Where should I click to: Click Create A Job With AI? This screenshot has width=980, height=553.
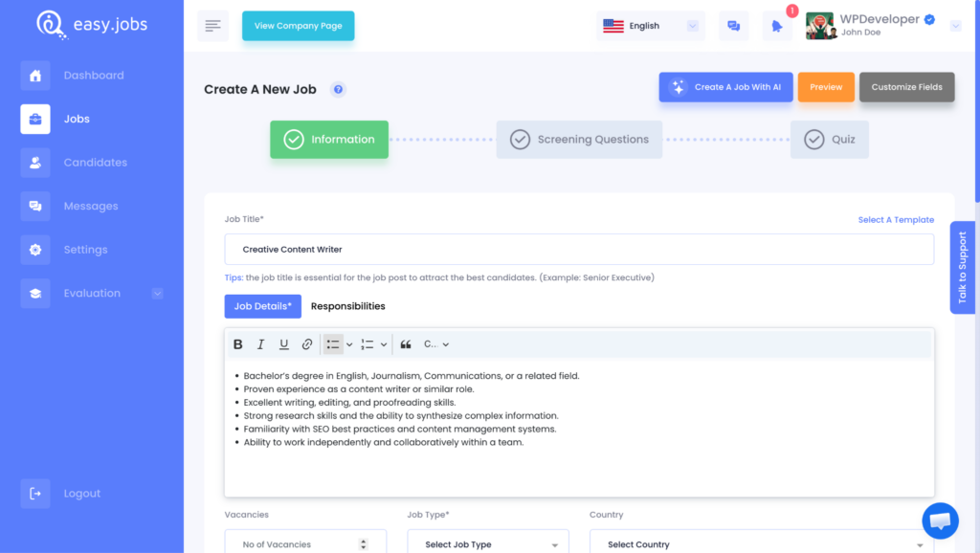click(725, 87)
